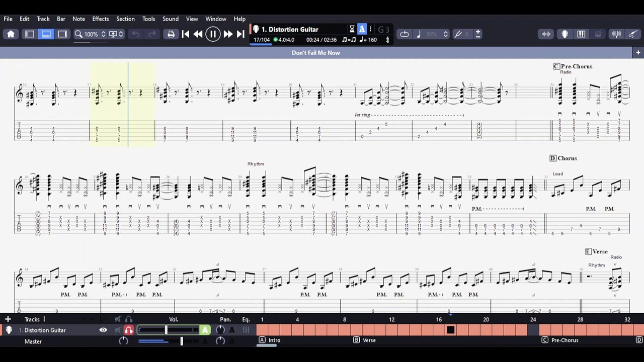The height and width of the screenshot is (362, 644).
Task: Toggle volume automation A on Distortion Guitar
Action: [x=205, y=330]
